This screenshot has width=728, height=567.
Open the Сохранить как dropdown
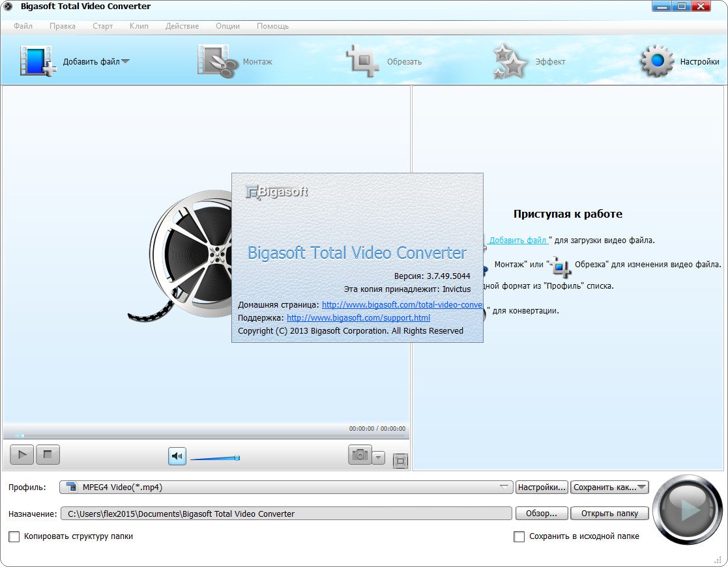(609, 487)
